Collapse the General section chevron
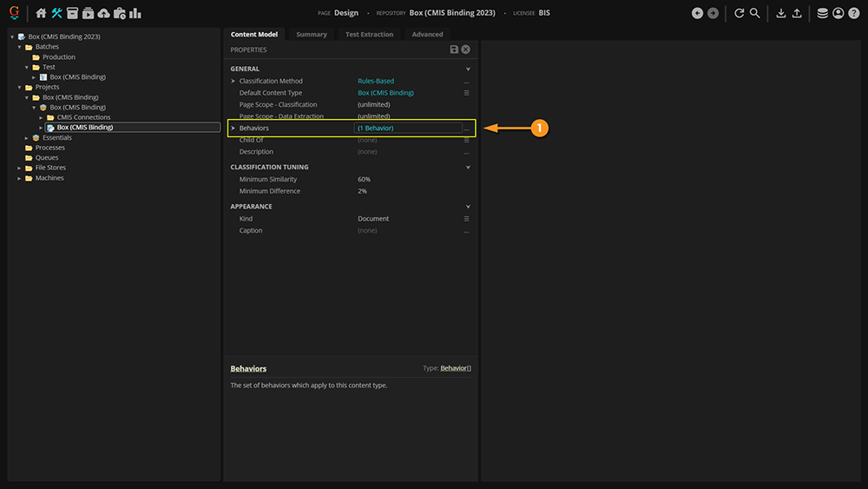The image size is (868, 489). pyautogui.click(x=468, y=69)
